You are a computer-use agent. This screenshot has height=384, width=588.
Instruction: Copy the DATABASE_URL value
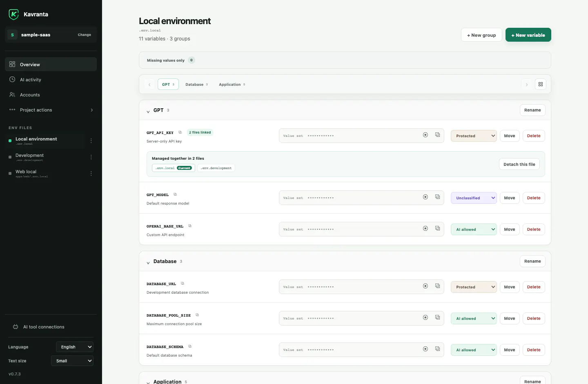(437, 286)
